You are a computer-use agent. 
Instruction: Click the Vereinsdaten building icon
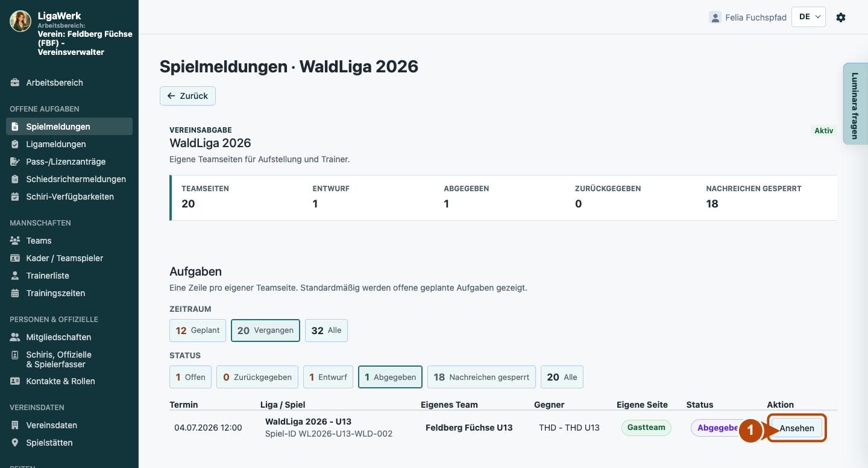point(15,425)
